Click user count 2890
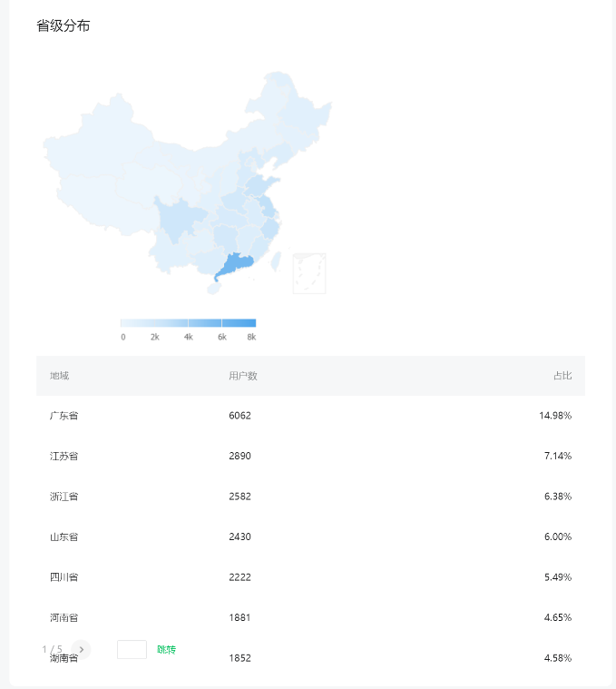 pyautogui.click(x=240, y=456)
